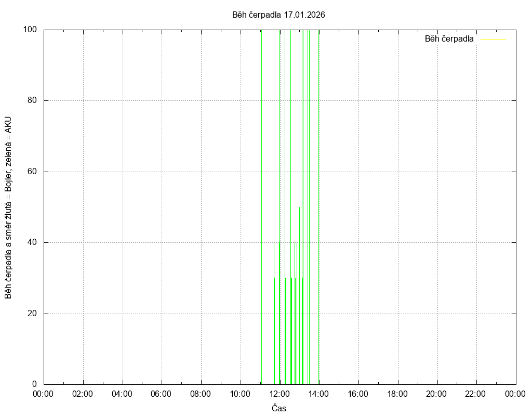Click the 'Čas' x-axis title
This screenshot has height=416, width=532.
pyautogui.click(x=279, y=408)
